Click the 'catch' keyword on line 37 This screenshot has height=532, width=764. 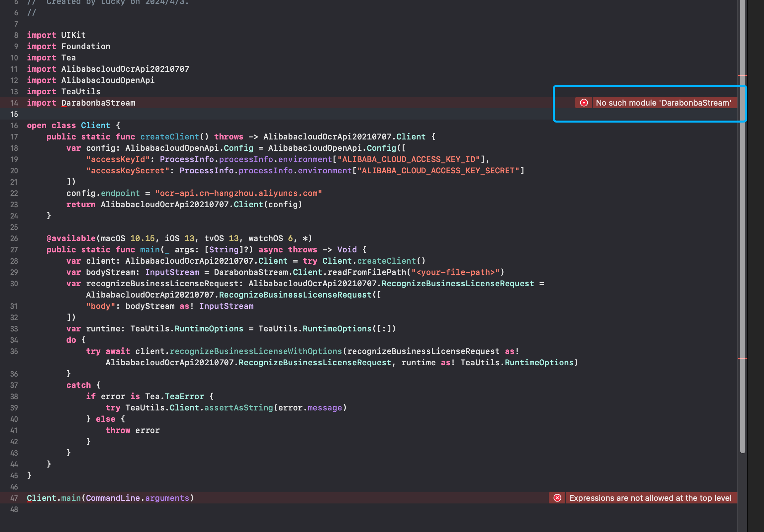[78, 385]
